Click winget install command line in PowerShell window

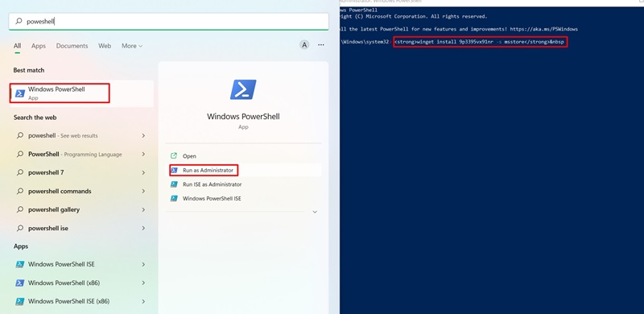[480, 42]
